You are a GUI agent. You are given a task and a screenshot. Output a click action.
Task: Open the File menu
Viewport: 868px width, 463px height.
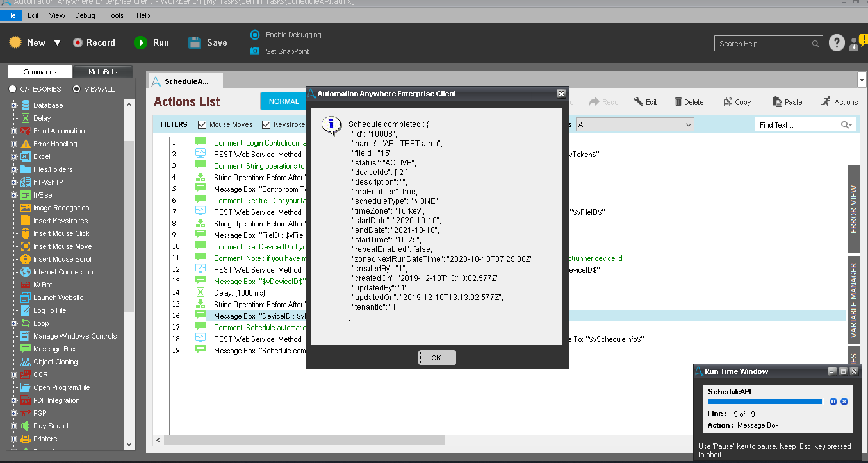tap(11, 15)
